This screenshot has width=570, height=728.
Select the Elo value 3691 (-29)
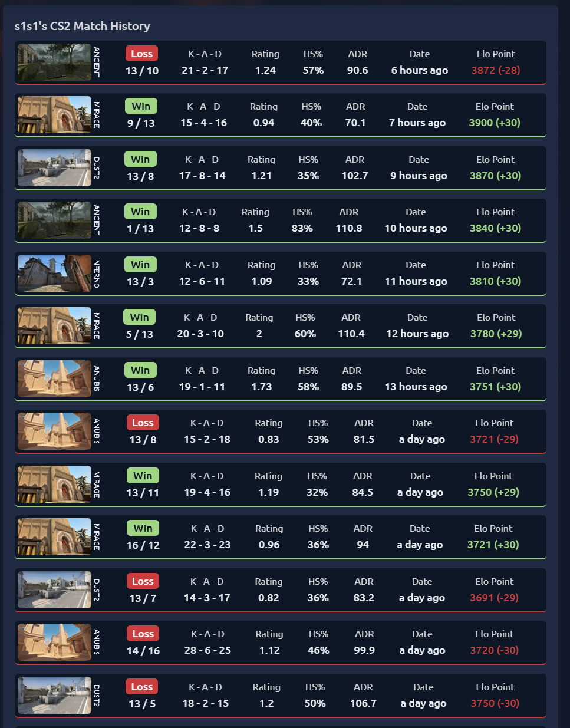pyautogui.click(x=494, y=598)
